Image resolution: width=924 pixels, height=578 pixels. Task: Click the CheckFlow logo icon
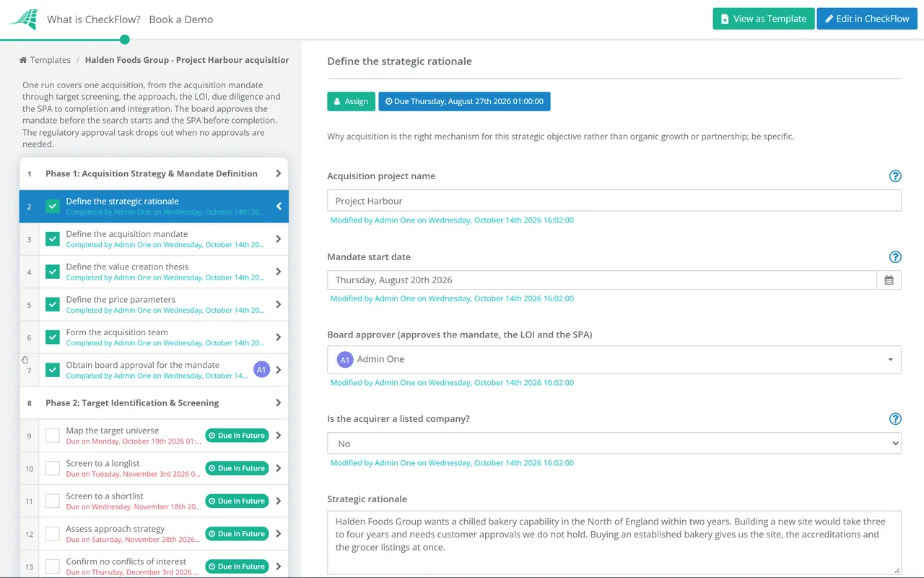point(22,19)
